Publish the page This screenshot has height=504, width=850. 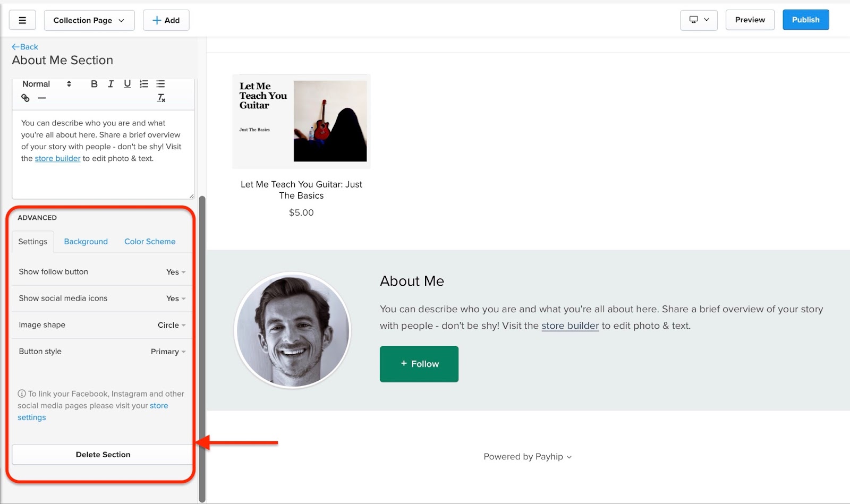click(806, 20)
